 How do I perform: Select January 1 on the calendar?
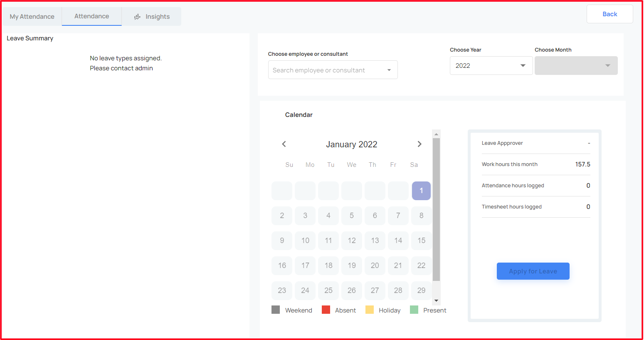421,191
